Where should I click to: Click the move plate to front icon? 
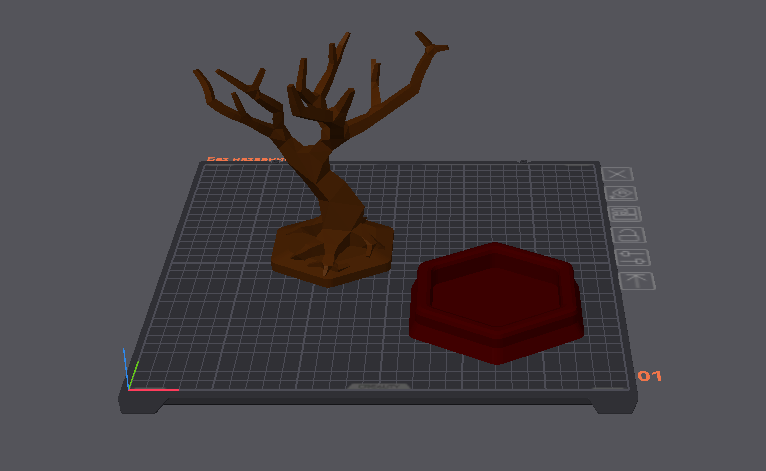(638, 280)
